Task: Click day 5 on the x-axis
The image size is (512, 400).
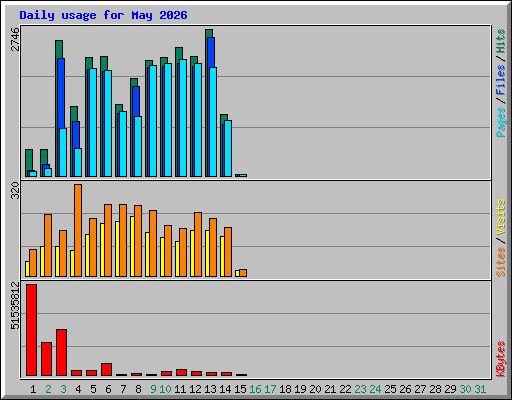Action: point(93,389)
